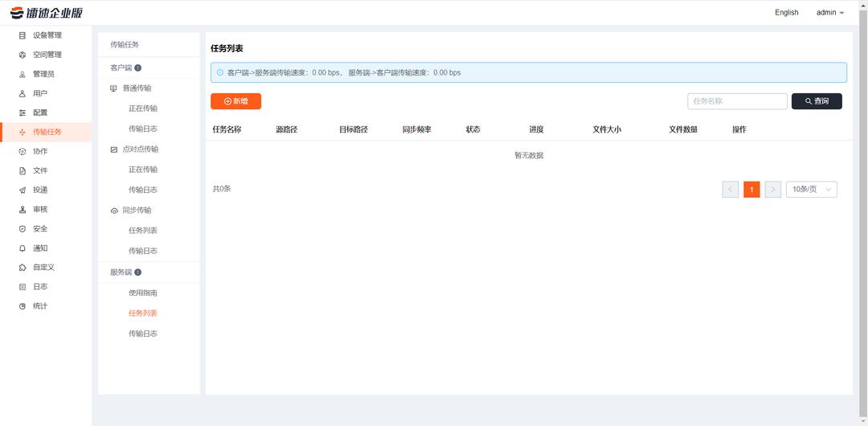Open 正在传输 under 普通传输
The image size is (868, 426).
click(x=143, y=109)
